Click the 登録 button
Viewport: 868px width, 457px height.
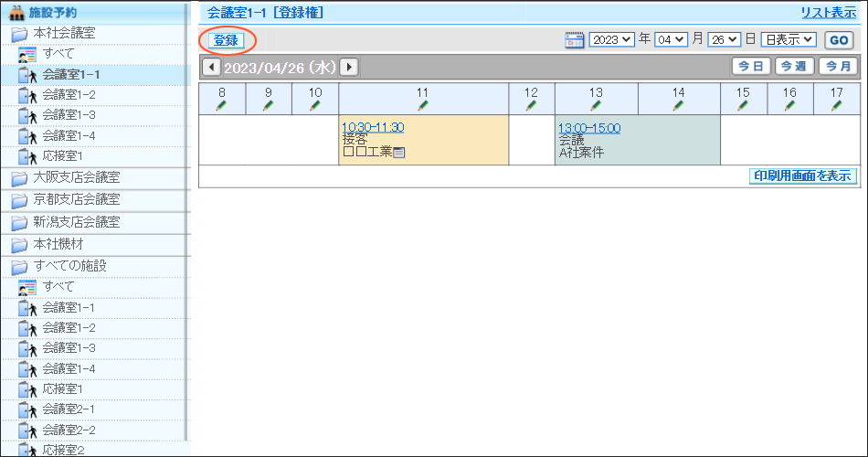[226, 40]
